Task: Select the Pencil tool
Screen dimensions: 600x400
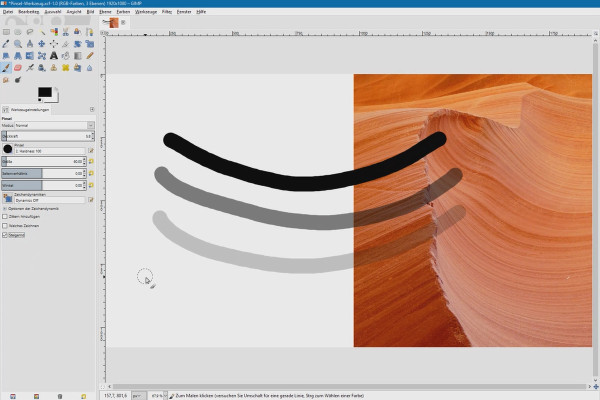Action: [90, 56]
